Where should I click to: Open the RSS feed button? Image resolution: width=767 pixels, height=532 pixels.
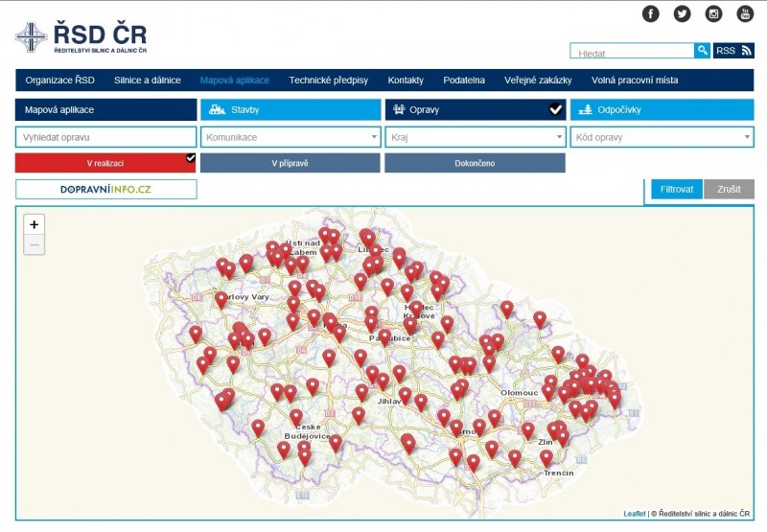tap(733, 51)
